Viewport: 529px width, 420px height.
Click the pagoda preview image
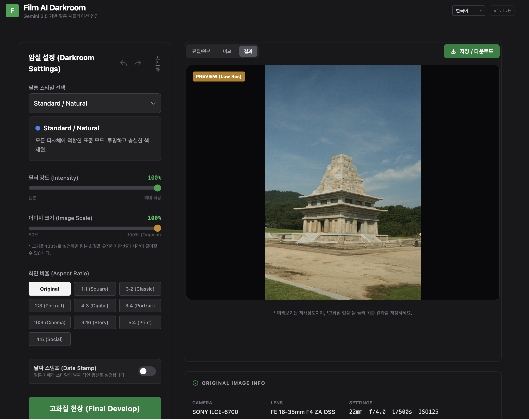[x=343, y=182]
